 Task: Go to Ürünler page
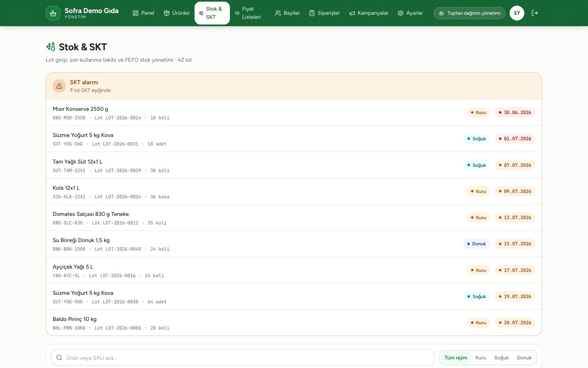click(x=177, y=13)
